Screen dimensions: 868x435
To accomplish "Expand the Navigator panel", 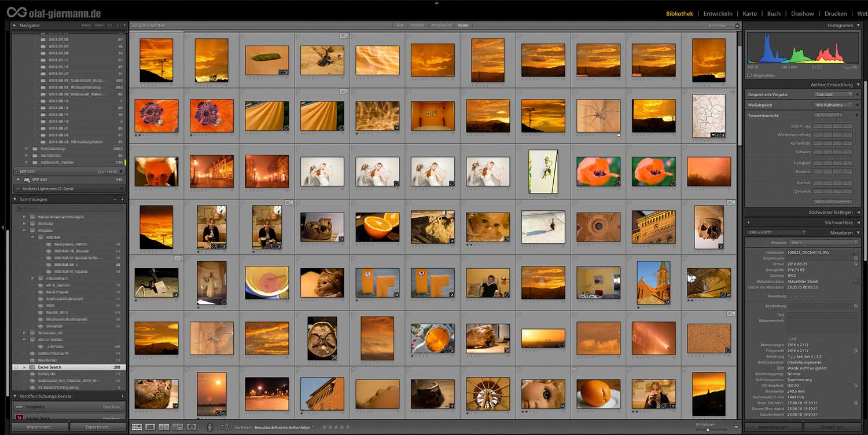I will tap(15, 25).
